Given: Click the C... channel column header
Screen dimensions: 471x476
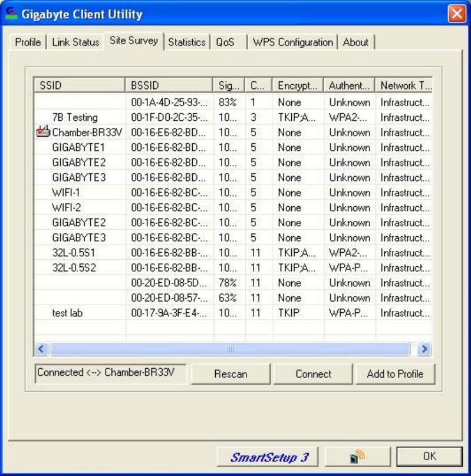Looking at the screenshot, I should click(258, 85).
